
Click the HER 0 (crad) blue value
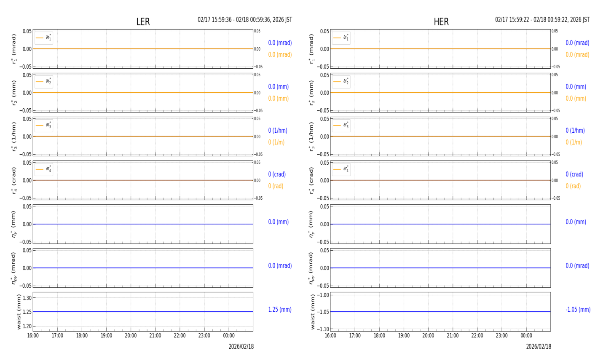574,174
